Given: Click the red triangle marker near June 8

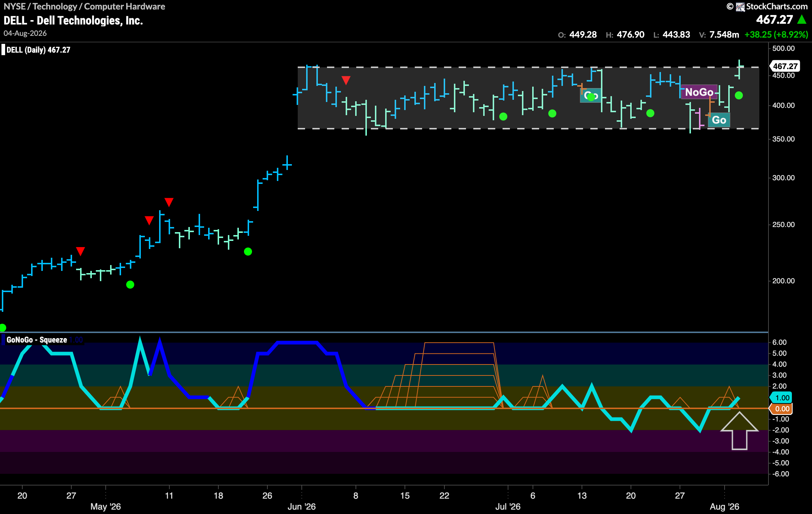Looking at the screenshot, I should coord(346,80).
